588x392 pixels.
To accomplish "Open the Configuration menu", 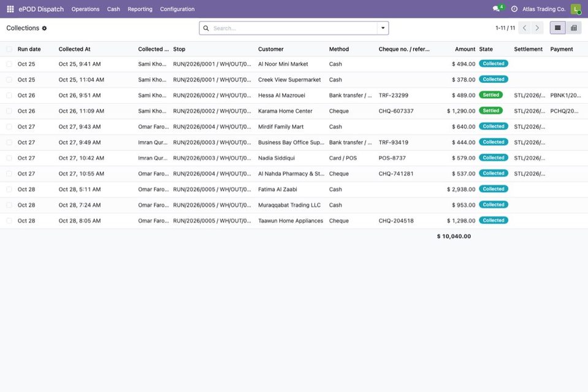I will [x=177, y=9].
